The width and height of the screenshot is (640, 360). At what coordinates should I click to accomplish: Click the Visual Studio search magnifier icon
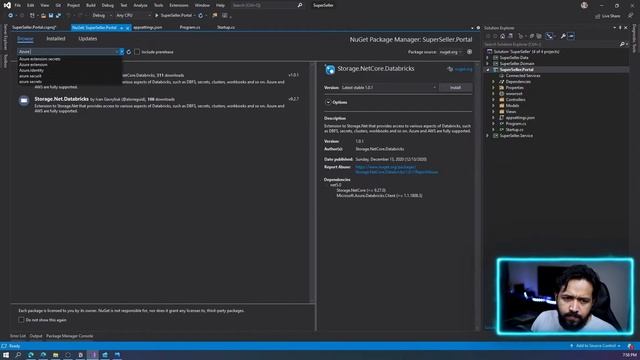300,5
